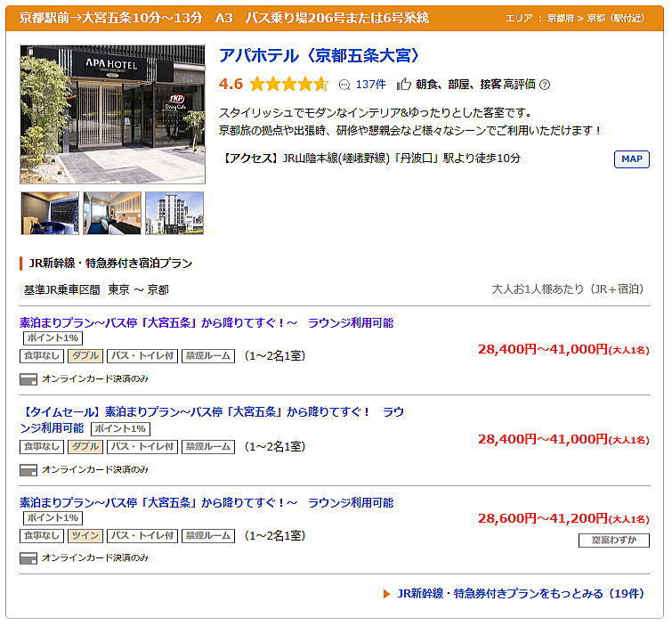Click the star rating icons

point(288,84)
